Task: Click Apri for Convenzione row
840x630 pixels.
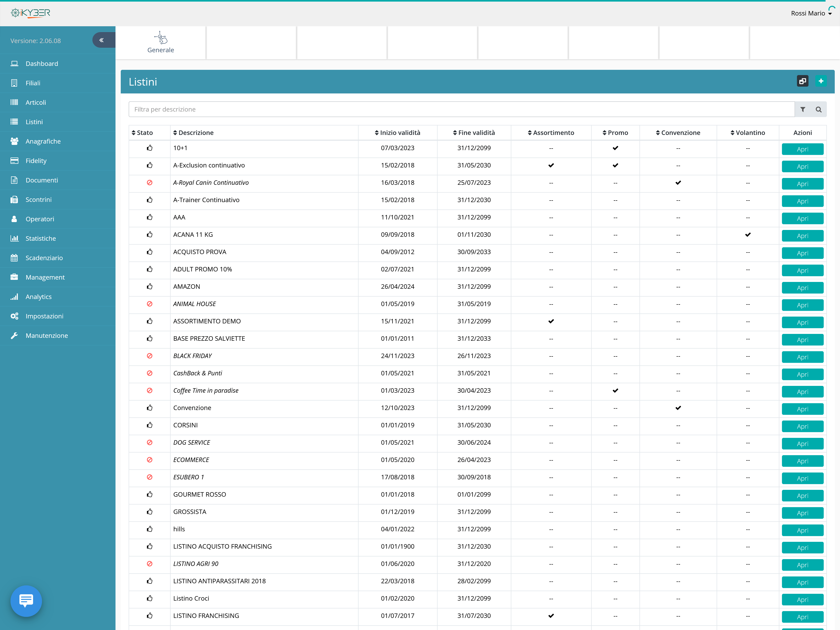Action: (x=802, y=409)
